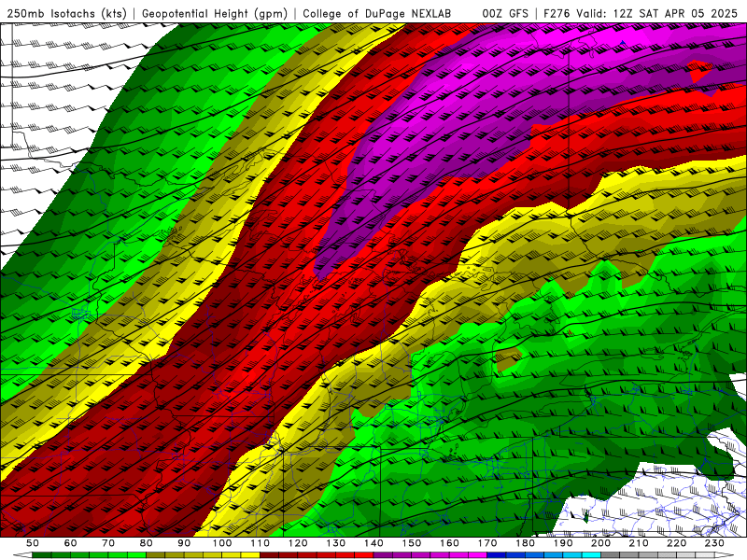
Task: Select the dark red swatch just right of 110
Action: (x=269, y=554)
